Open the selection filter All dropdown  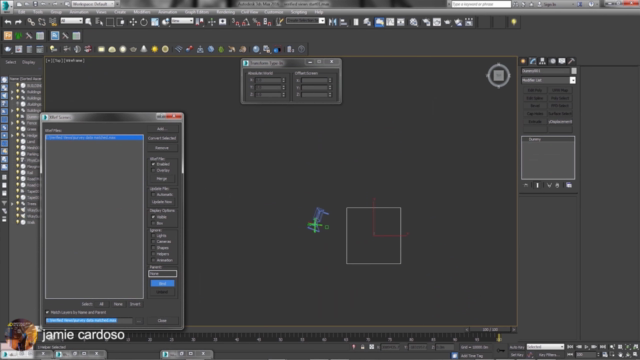click(x=71, y=21)
